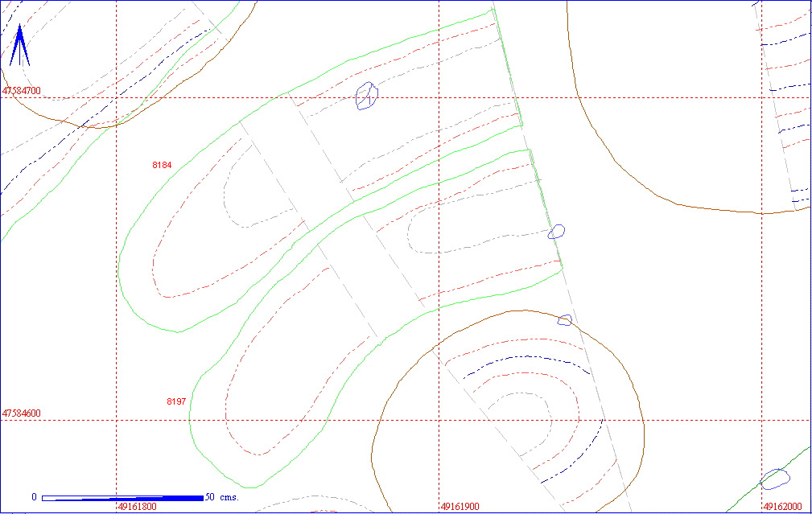Click the blue north arrow symbol

(x=19, y=45)
